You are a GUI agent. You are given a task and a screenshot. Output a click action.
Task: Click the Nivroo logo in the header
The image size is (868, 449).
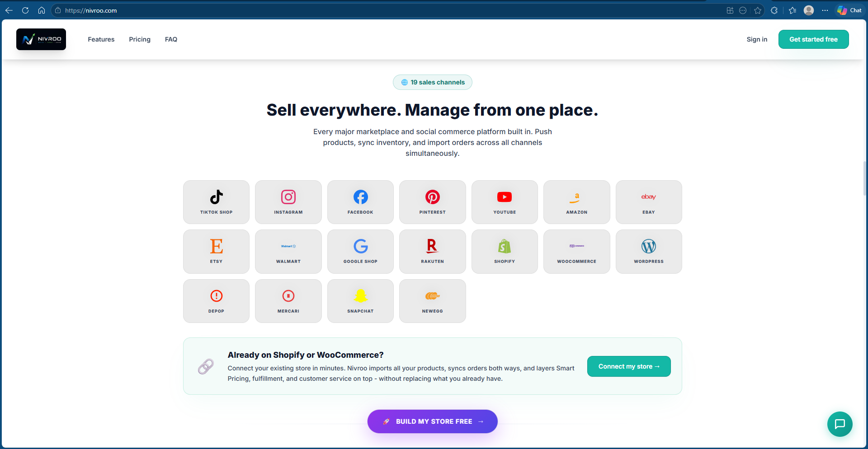point(41,39)
